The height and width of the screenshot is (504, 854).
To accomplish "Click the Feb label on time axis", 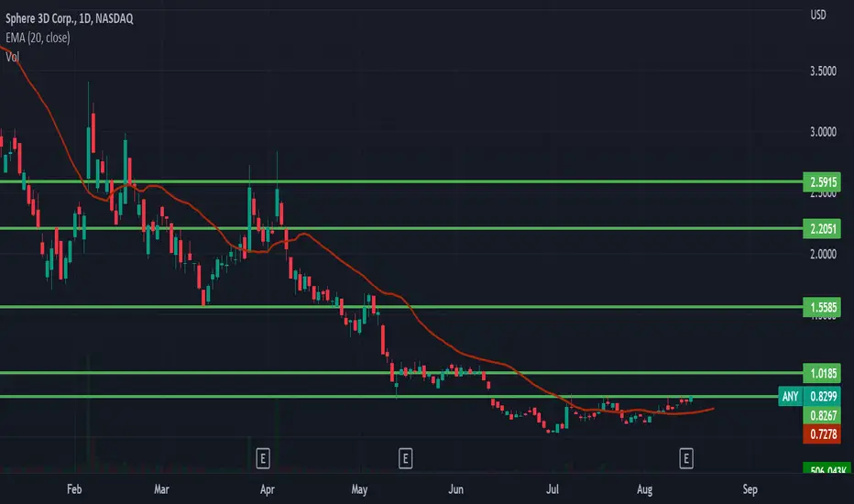I will [x=74, y=489].
